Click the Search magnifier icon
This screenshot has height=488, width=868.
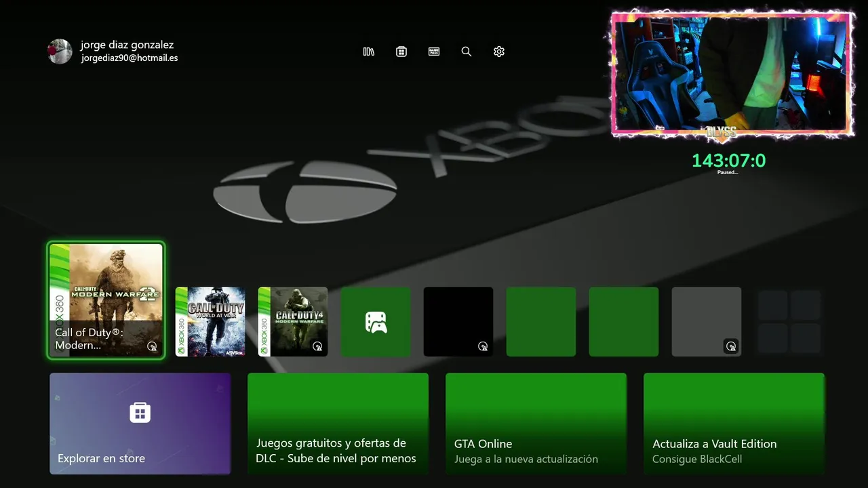coord(467,52)
